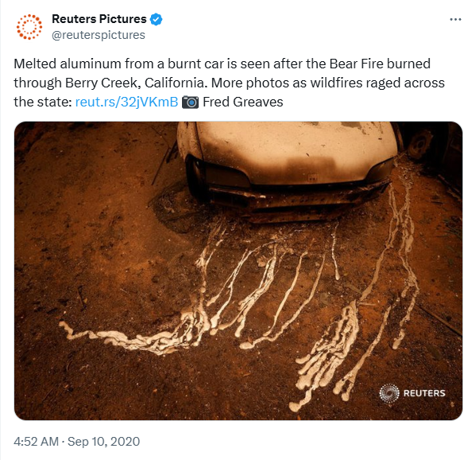This screenshot has width=476, height=460.
Task: Click the melted aluminum stream at left
Action: pos(122,338)
